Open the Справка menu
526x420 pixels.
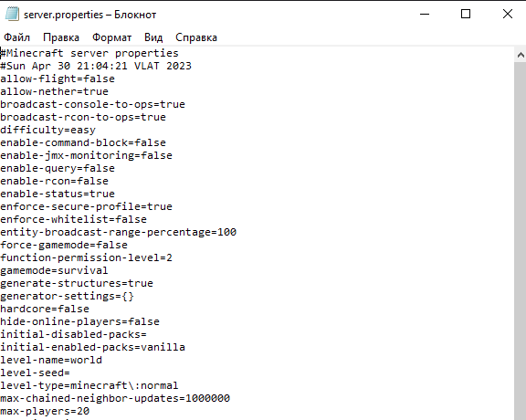tap(196, 37)
